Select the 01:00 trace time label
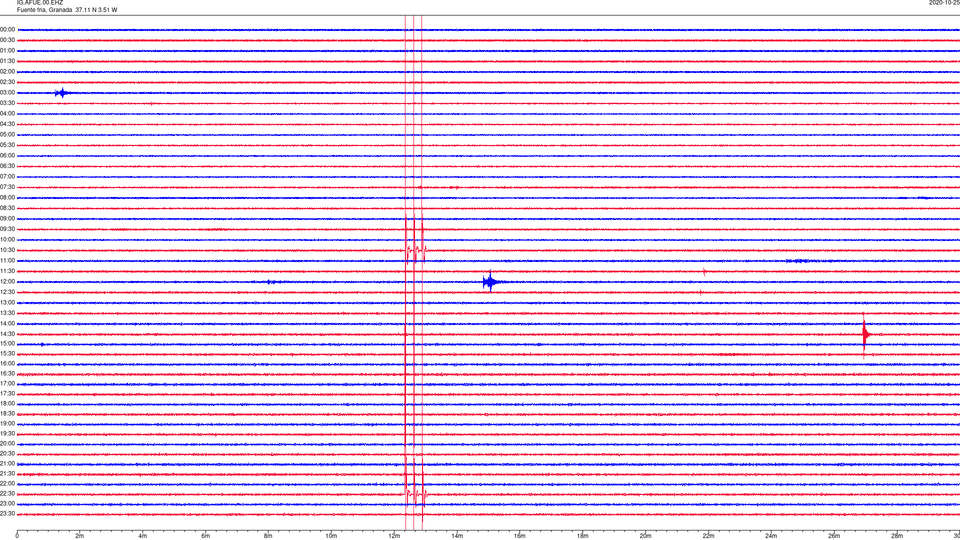This screenshot has height=540, width=960. (8, 50)
